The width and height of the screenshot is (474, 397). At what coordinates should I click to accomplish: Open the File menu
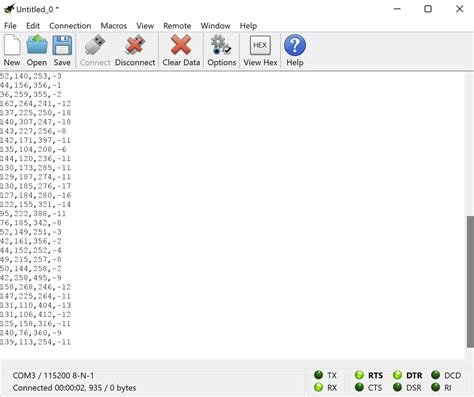pos(10,26)
